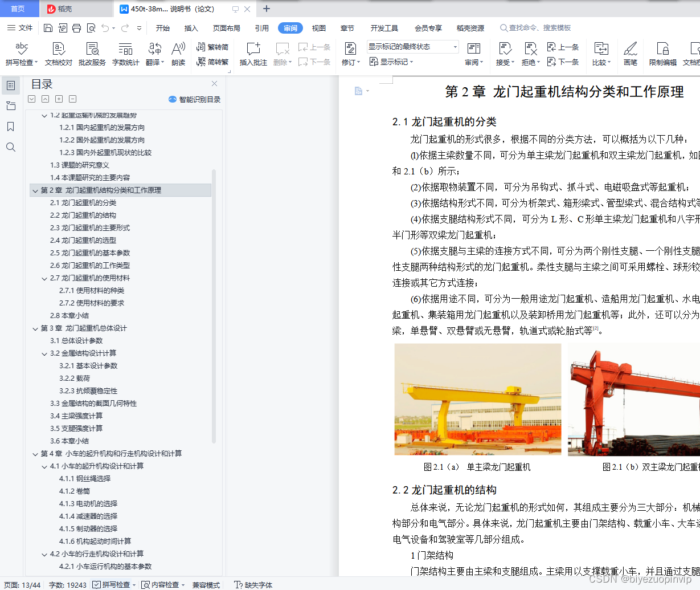700x590 pixels.
Task: Collapse 4.2 小车的行走机构设计和计算 node
Action: (x=44, y=554)
